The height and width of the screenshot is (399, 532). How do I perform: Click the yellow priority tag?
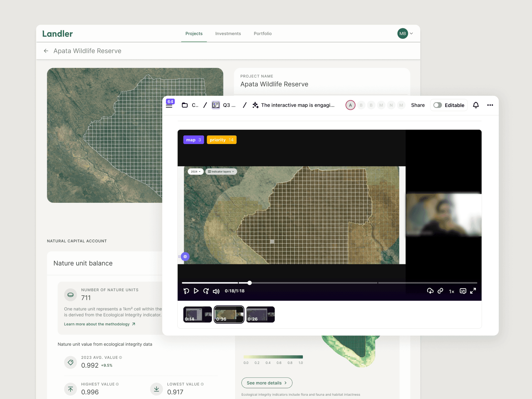point(222,140)
